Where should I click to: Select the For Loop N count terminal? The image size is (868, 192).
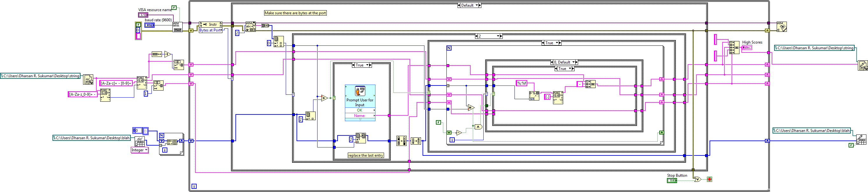click(x=449, y=48)
